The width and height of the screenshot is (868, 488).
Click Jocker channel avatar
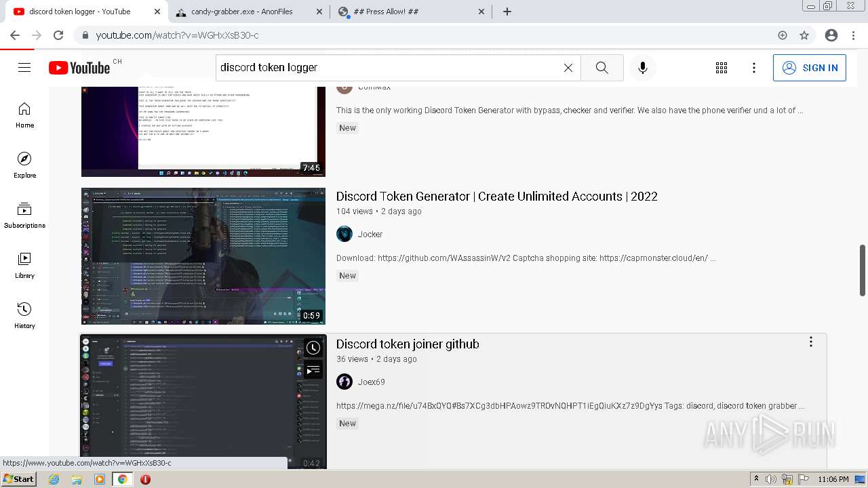[344, 235]
